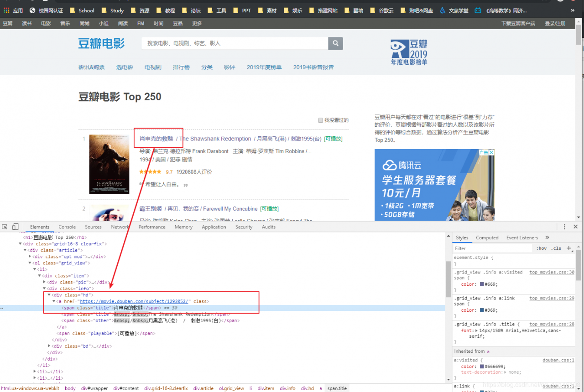This screenshot has width=584, height=392.
Task: Expand the div class="opt mod" node
Action: [30, 257]
